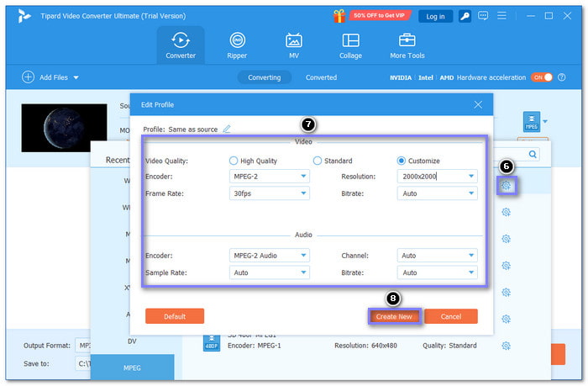The width and height of the screenshot is (588, 386).
Task: Close the Edit Profile dialog
Action: pos(478,105)
